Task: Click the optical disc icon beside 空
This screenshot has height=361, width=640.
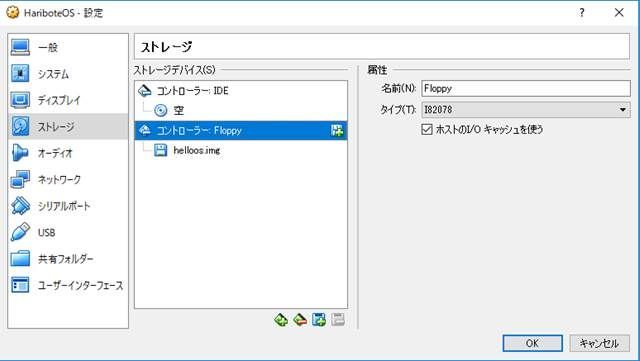Action: click(x=161, y=110)
